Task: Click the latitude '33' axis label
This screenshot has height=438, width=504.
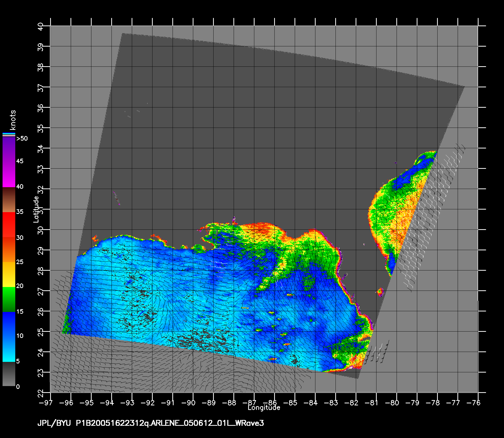Action: (40, 169)
